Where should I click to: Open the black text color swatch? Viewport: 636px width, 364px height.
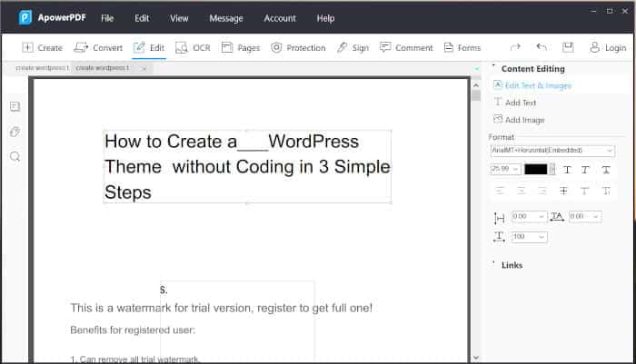[x=536, y=170]
